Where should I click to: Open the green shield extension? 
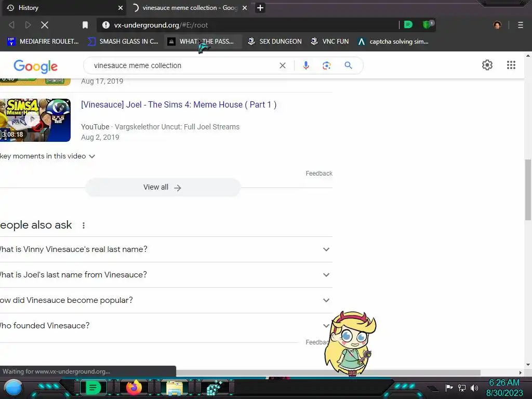tap(428, 25)
